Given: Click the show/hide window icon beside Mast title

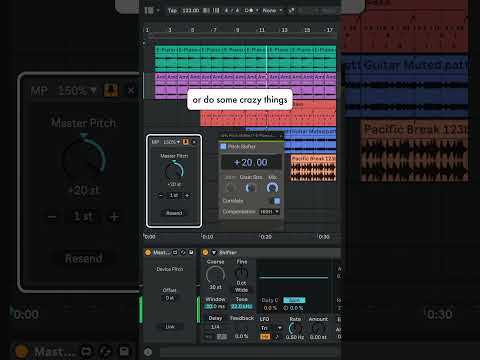Looking at the screenshot, I should [x=175, y=252].
